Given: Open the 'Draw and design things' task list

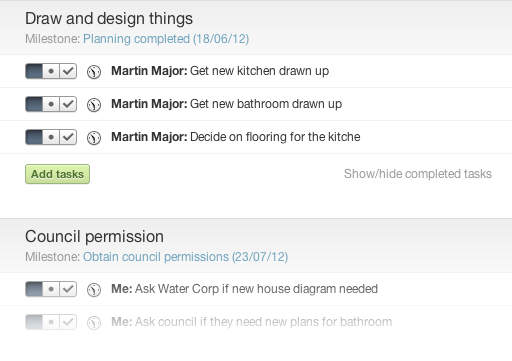Looking at the screenshot, I should pos(109,19).
